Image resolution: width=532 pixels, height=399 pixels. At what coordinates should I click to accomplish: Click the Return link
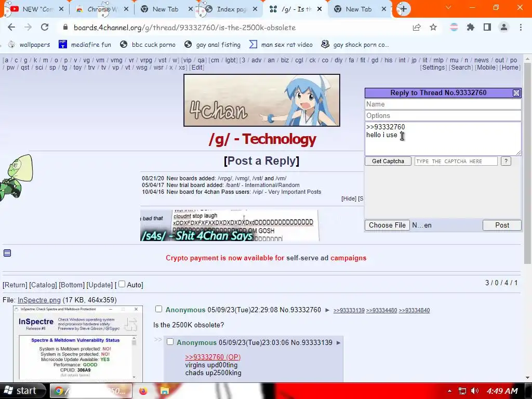coord(15,285)
